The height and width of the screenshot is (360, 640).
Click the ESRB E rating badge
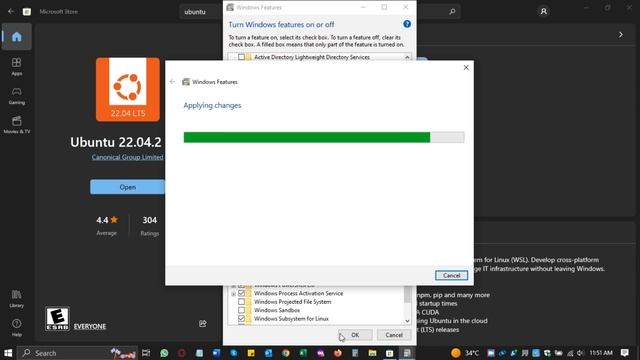pos(57,318)
